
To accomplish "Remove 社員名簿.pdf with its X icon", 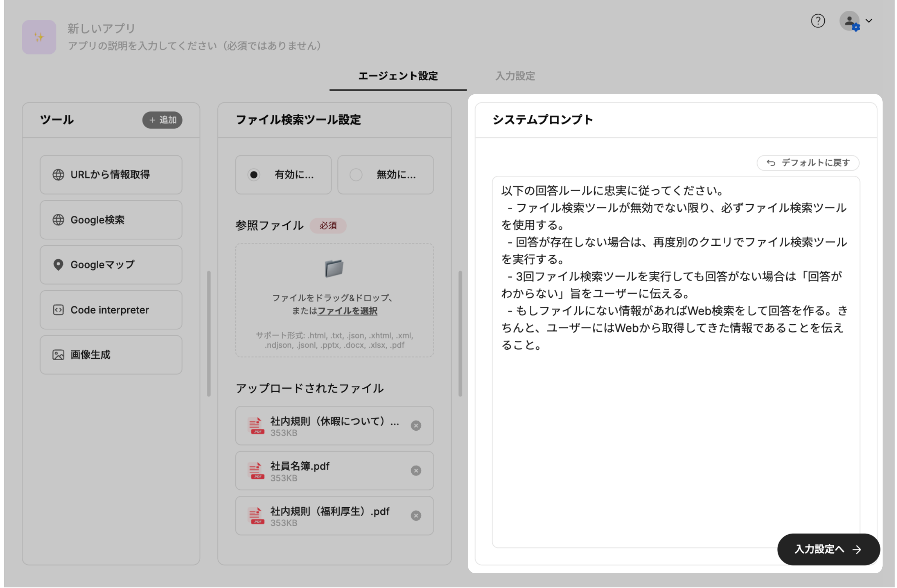I will [x=416, y=471].
